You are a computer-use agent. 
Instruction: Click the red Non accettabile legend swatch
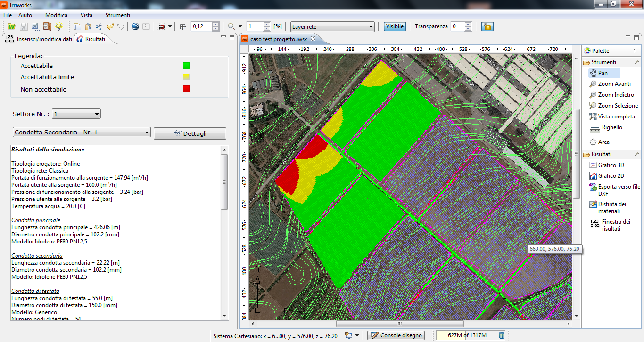pos(186,89)
